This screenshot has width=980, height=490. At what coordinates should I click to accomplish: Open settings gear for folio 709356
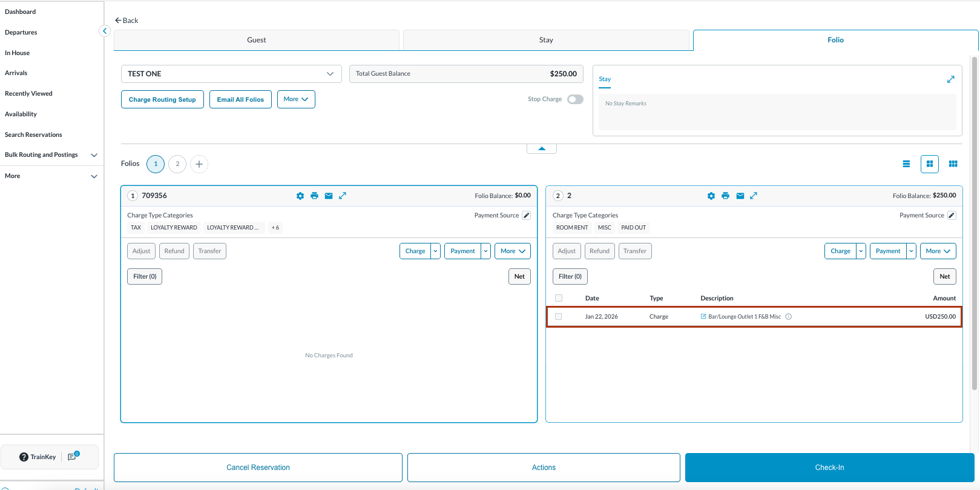coord(300,196)
